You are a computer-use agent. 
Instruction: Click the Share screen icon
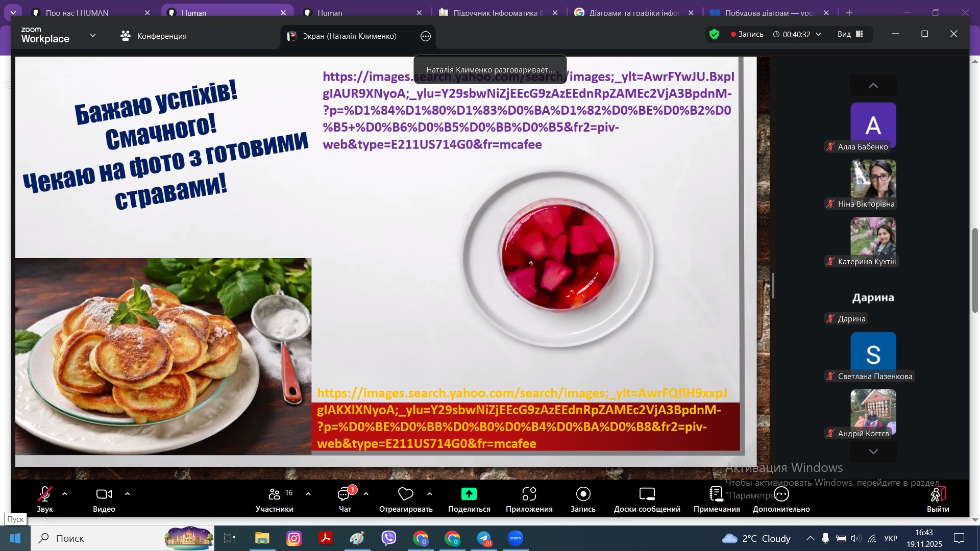tap(469, 494)
